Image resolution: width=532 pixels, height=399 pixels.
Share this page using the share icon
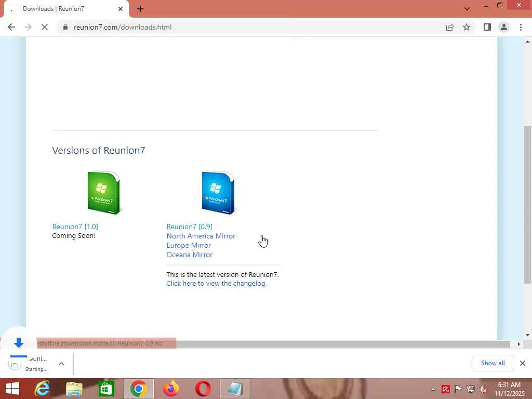tap(450, 27)
